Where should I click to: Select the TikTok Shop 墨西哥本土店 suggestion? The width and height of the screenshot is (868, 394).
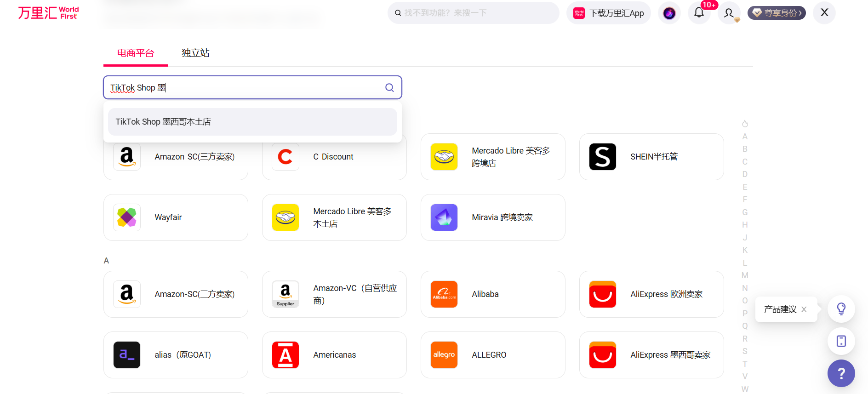252,122
